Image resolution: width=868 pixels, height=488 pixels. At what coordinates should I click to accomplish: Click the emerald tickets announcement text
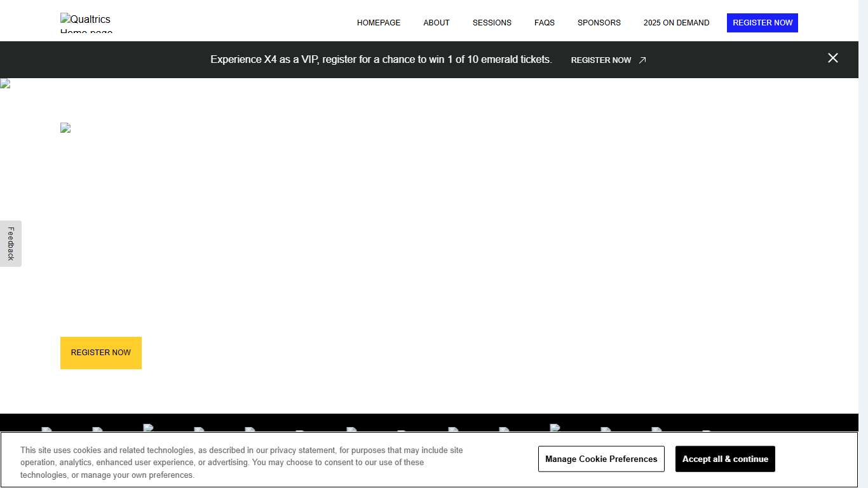point(381,60)
